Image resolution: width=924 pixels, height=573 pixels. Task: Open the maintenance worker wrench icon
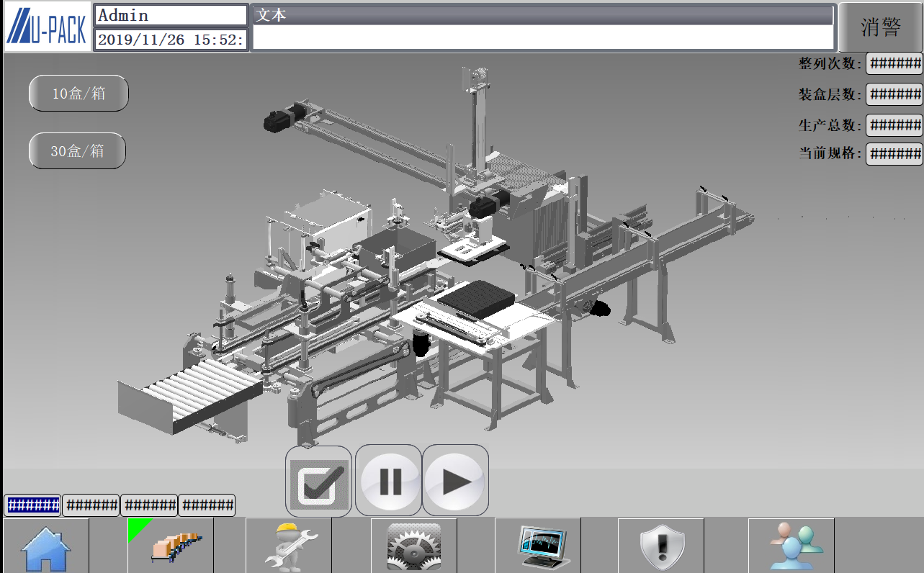click(288, 546)
